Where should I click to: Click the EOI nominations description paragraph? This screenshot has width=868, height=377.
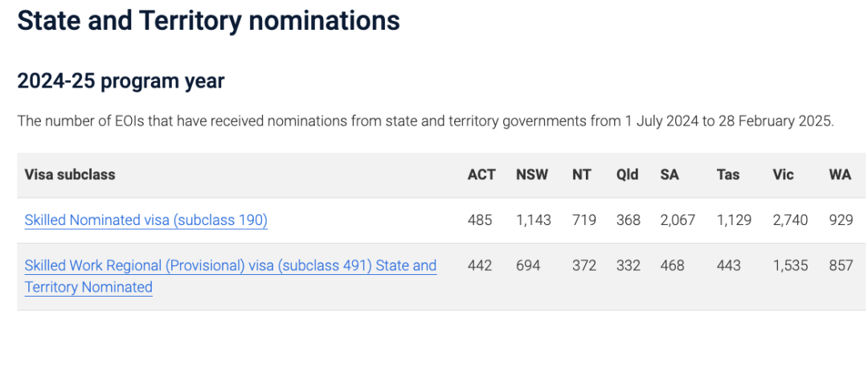point(426,122)
